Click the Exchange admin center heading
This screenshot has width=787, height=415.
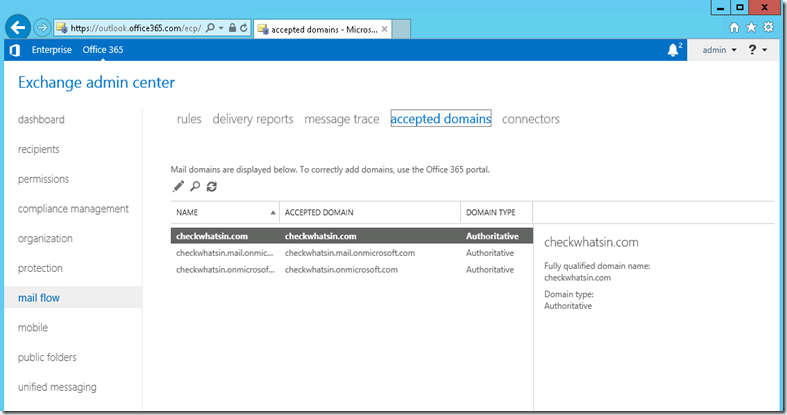[96, 82]
